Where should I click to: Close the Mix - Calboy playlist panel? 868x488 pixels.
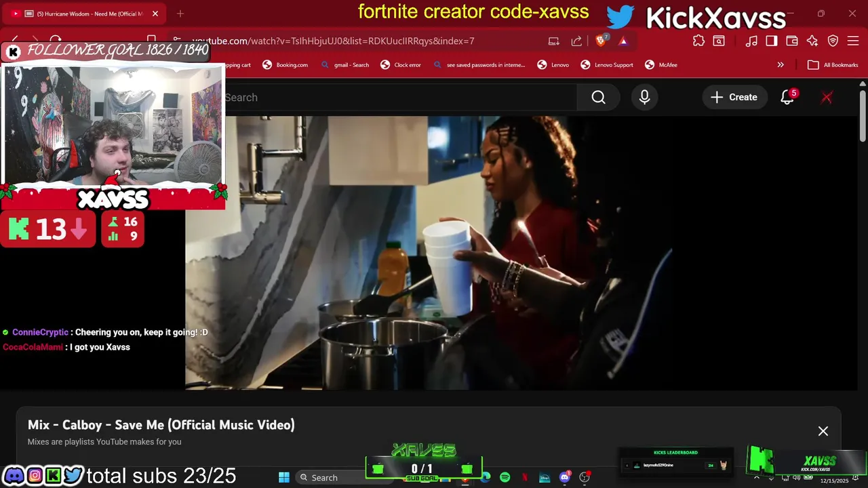[823, 431]
